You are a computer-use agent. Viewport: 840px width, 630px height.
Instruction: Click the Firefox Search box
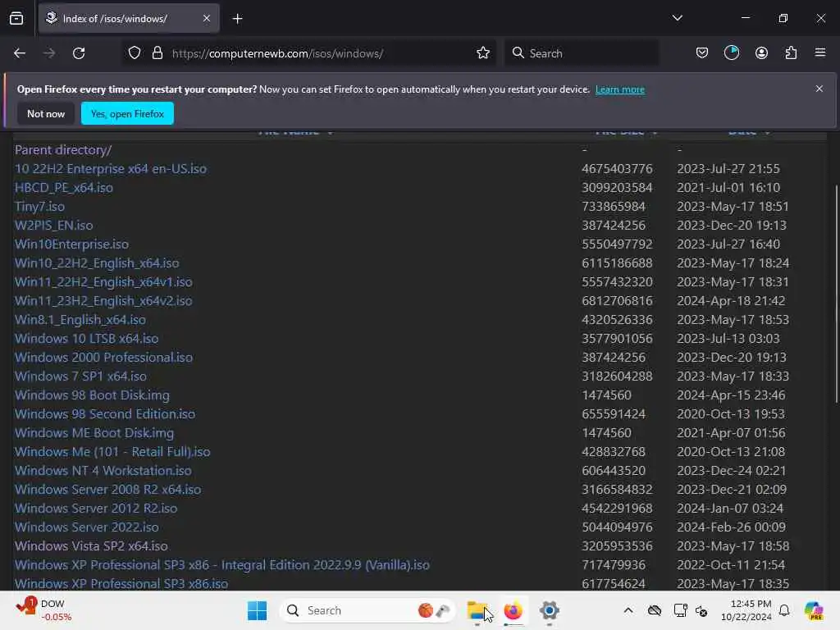[582, 53]
